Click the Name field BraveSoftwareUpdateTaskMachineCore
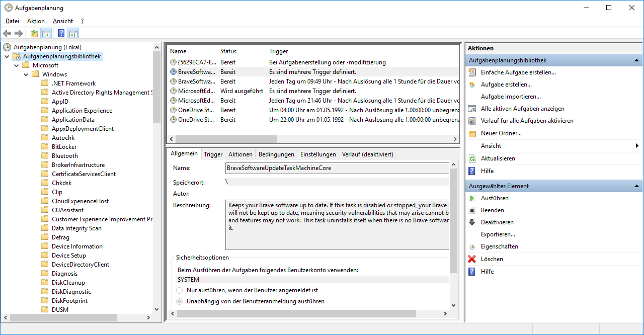This screenshot has width=644, height=335. 337,168
